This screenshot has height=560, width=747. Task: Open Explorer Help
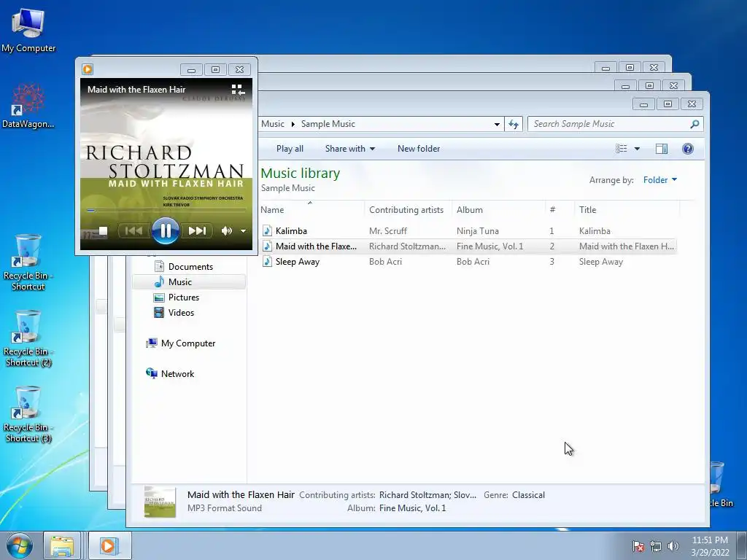coord(687,149)
